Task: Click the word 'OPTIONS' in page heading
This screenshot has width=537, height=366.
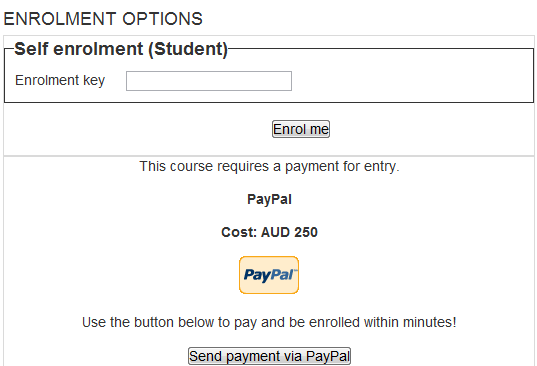Action: [162, 19]
